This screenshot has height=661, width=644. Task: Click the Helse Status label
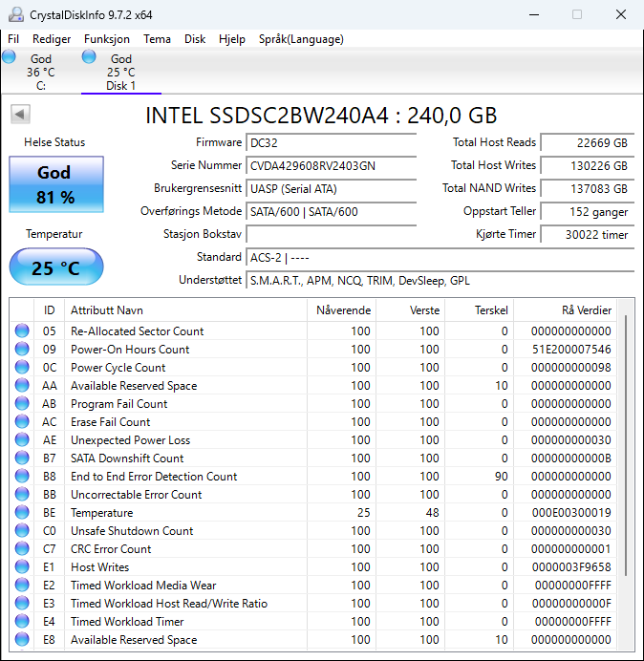(x=54, y=142)
